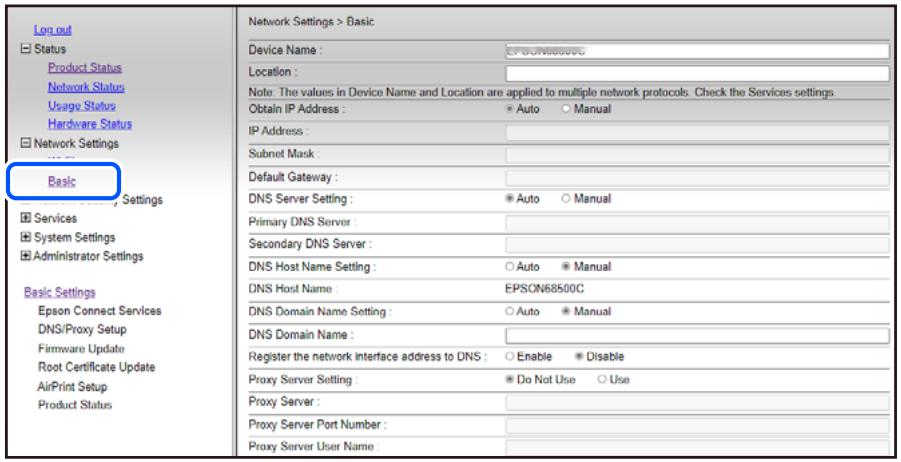Expand the Administrator Settings section
Viewport: 901px width, 462px height.
[x=25, y=256]
